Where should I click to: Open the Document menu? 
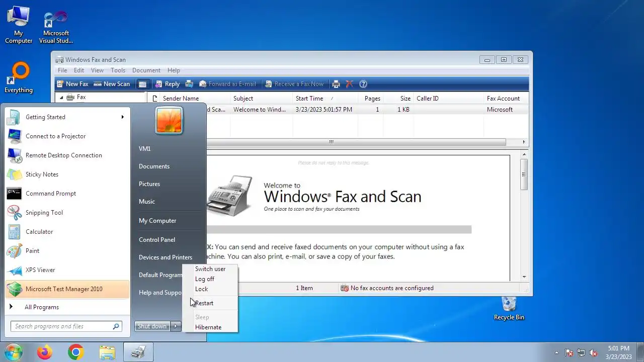[146, 70]
